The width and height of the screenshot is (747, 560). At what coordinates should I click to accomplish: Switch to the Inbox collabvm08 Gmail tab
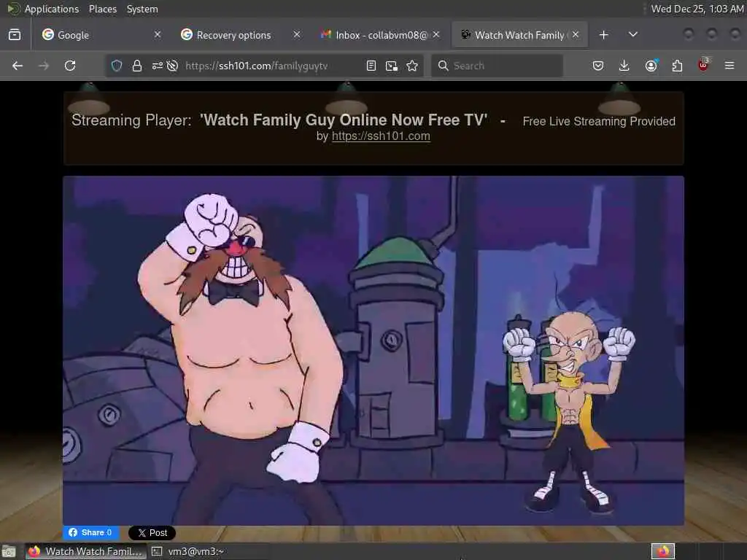[x=379, y=35]
